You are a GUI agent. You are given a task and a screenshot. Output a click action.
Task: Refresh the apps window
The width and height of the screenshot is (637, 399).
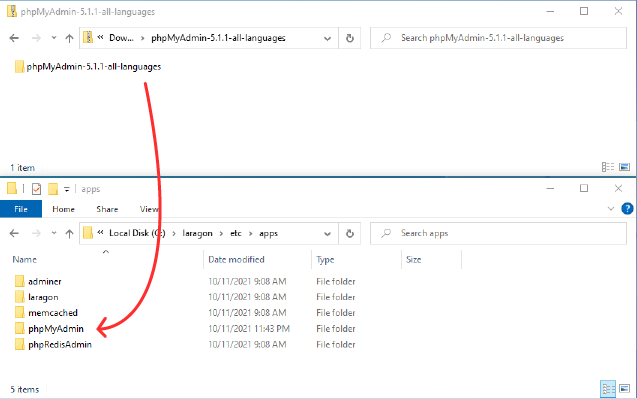tap(349, 234)
